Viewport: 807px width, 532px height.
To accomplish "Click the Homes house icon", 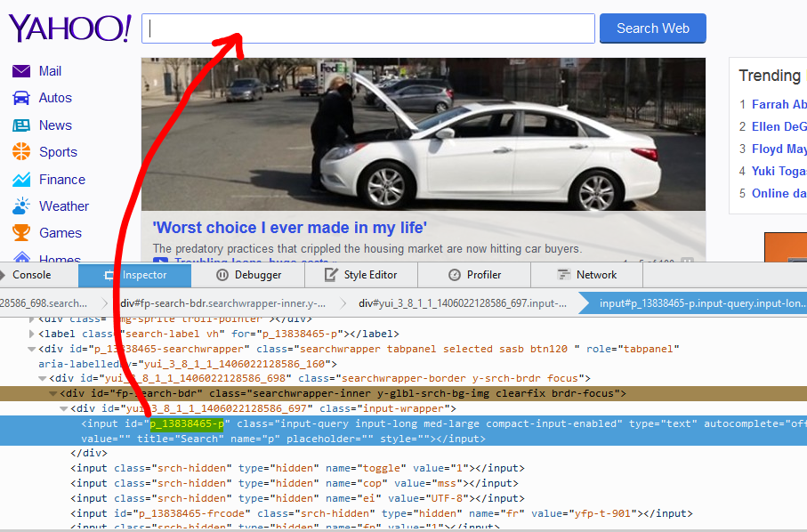I will tap(21, 257).
